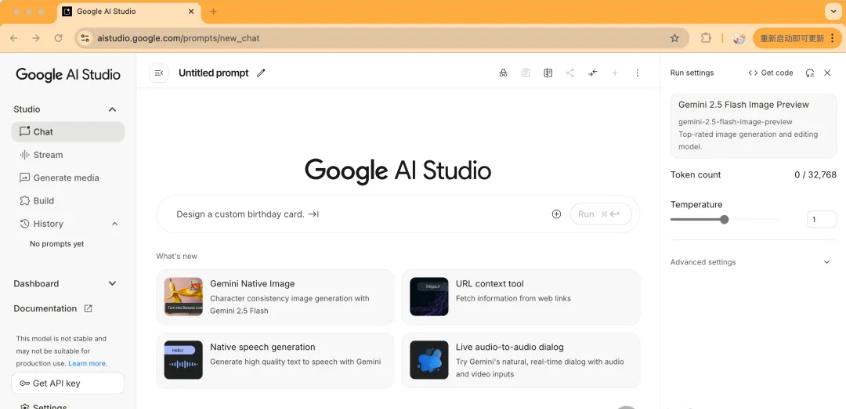Collapse the left navigation sidebar

[159, 73]
